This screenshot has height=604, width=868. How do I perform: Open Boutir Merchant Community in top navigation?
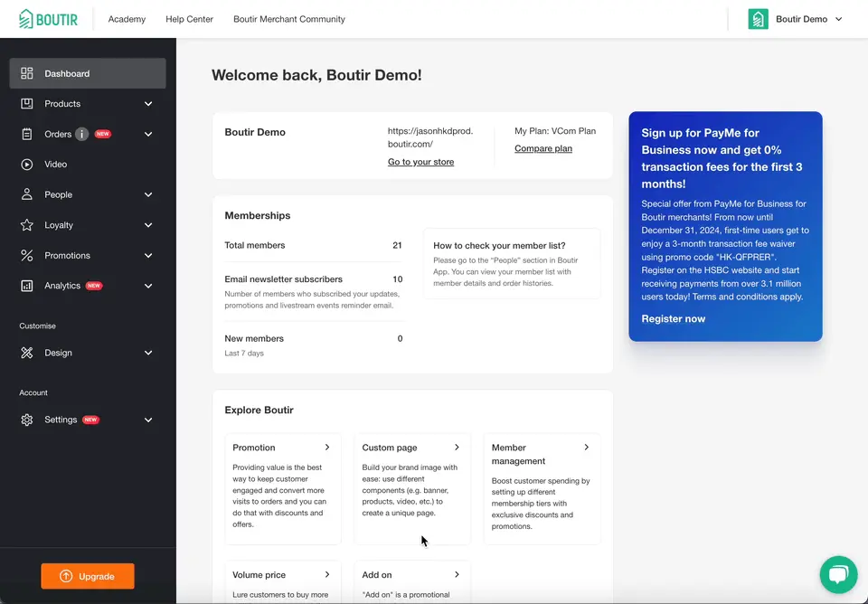[289, 19]
